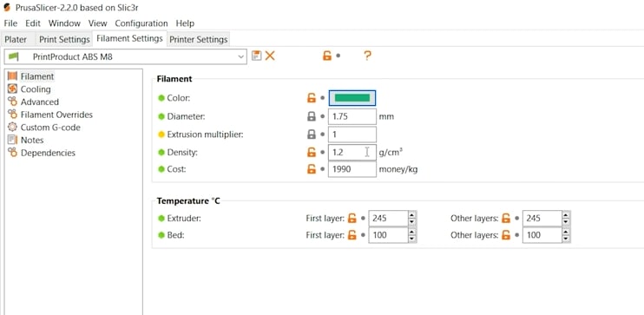The height and width of the screenshot is (315, 644).
Task: Click the 'Extrusion multiplier:' label text
Action: point(205,135)
